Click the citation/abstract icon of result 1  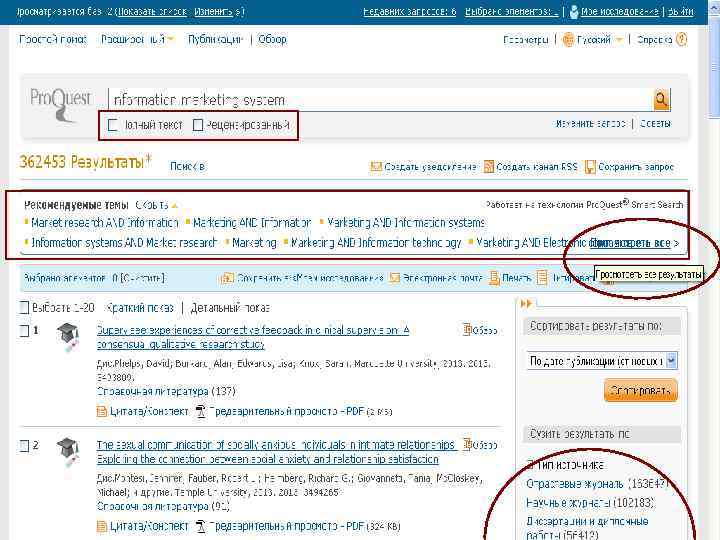tap(101, 411)
